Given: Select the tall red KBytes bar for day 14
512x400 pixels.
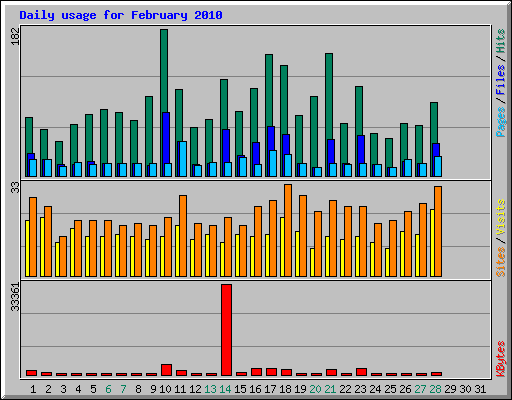Looking at the screenshot, I should point(226,330).
